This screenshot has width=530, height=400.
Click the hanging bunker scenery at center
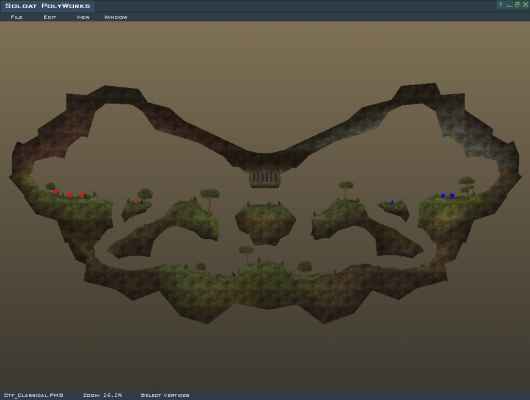[x=265, y=179]
